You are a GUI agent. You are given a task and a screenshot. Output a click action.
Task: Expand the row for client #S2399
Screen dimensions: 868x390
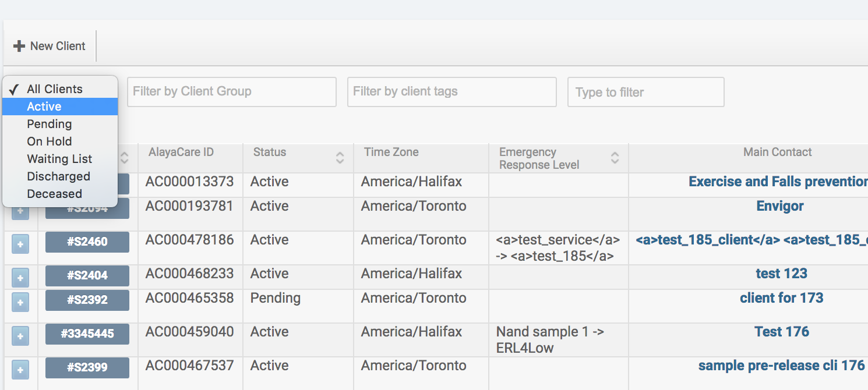pos(20,370)
